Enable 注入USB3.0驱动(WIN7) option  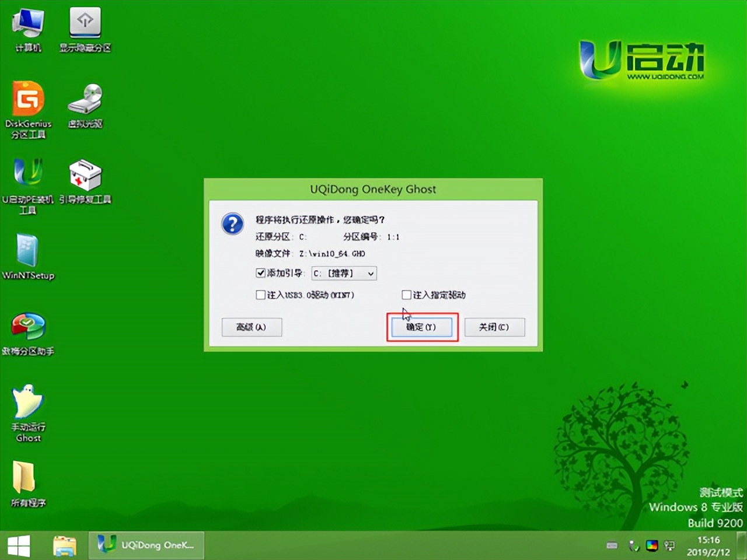(261, 295)
